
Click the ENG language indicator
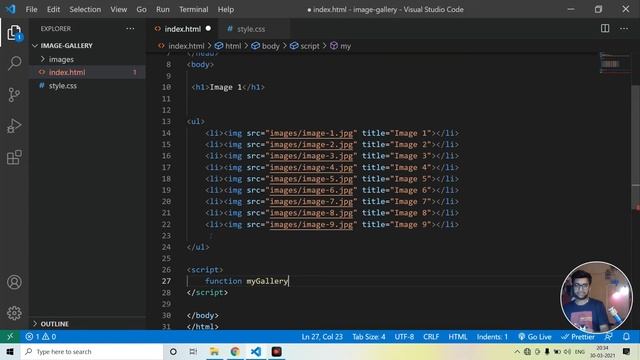580,351
